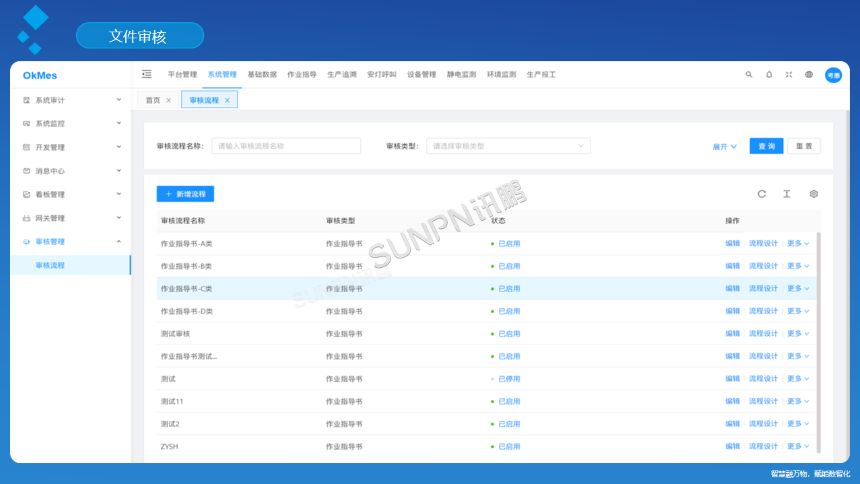Click the table's vertical scrollbar
Screen dimensions: 860x484
pyautogui.click(x=819, y=343)
